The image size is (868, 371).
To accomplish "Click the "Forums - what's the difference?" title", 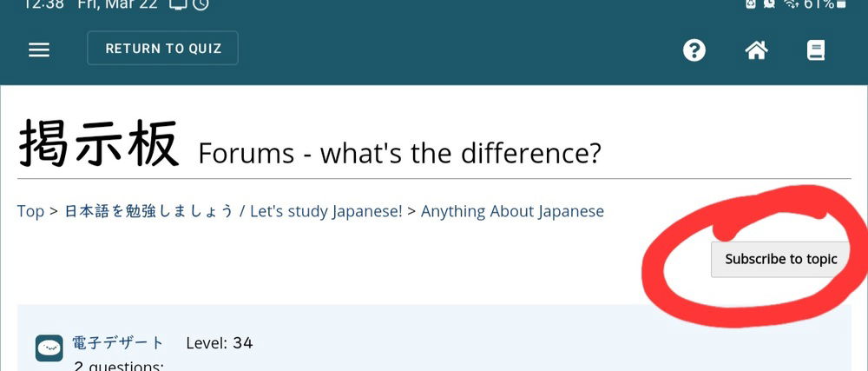I will [399, 154].
